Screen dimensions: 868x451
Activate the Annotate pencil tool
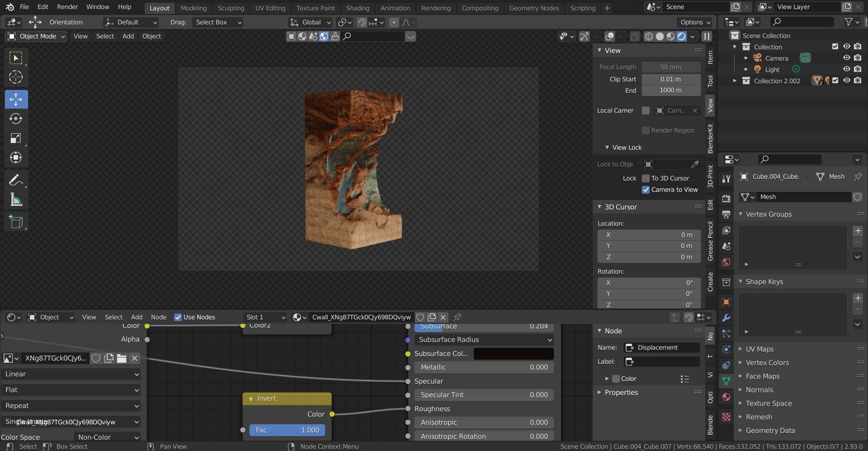pos(16,180)
